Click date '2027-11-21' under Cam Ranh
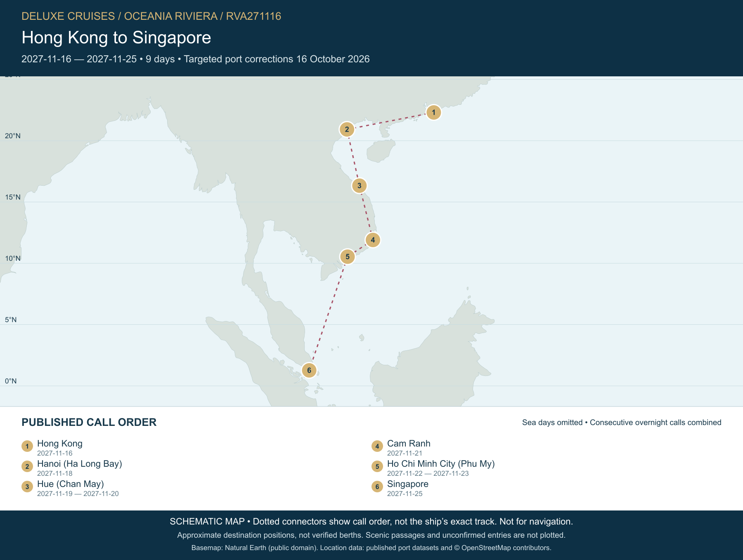Image resolution: width=743 pixels, height=560 pixels. point(405,453)
